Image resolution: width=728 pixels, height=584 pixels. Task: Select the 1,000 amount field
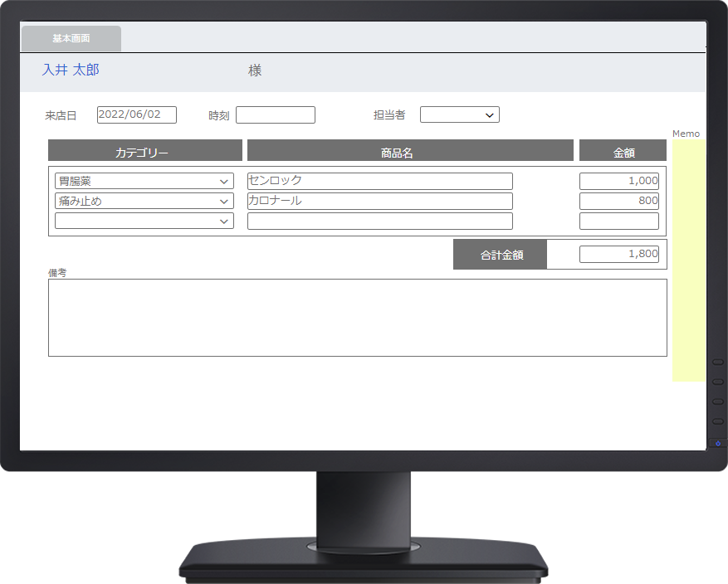(619, 181)
